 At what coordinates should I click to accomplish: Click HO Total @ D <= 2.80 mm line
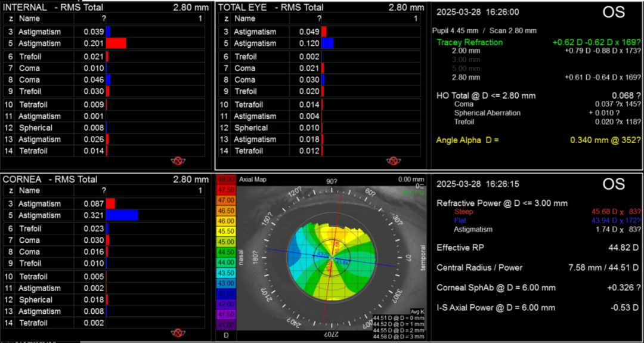point(538,95)
